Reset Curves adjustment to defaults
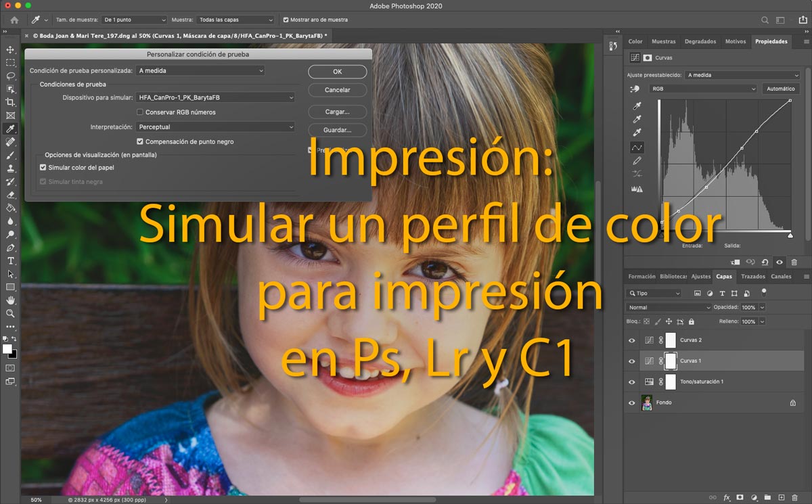This screenshot has width=812, height=504. 765,262
